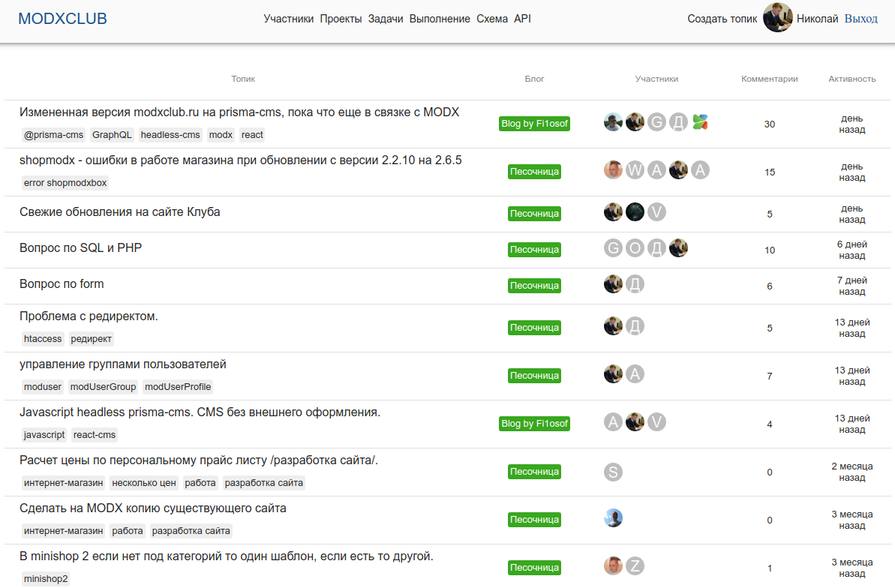Click Blog by Fi1osof badge in Javascript headless row
This screenshot has width=895, height=588.
534,424
